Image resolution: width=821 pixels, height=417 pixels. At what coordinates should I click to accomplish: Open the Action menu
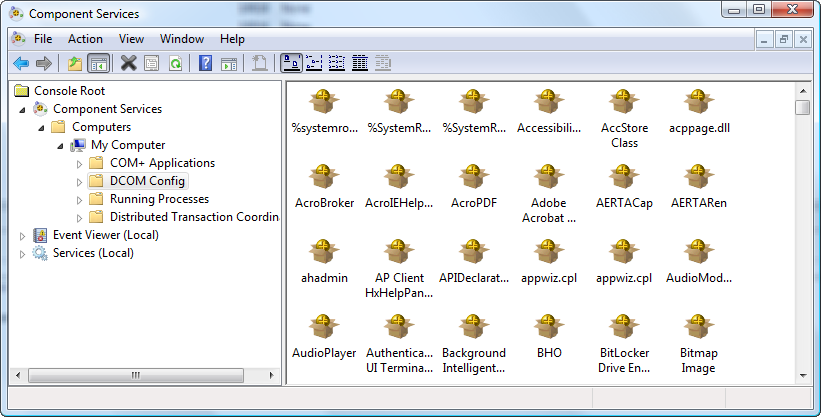coord(85,39)
